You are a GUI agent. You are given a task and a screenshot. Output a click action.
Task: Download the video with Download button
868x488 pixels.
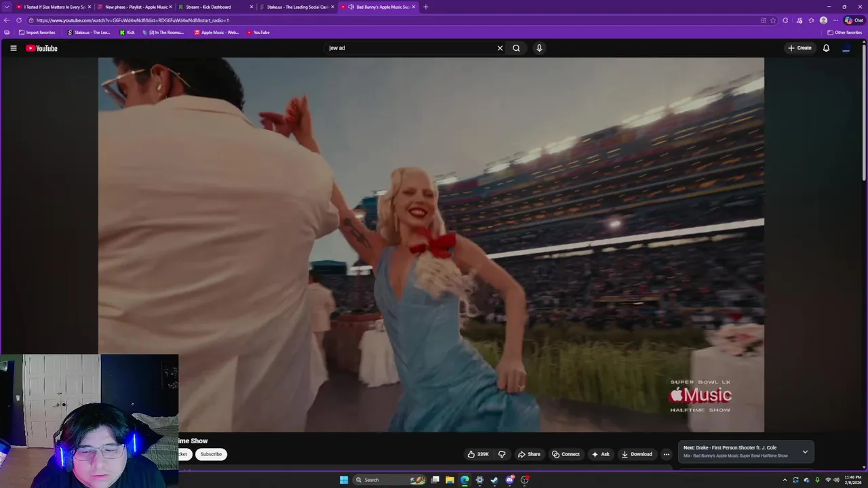pyautogui.click(x=637, y=454)
